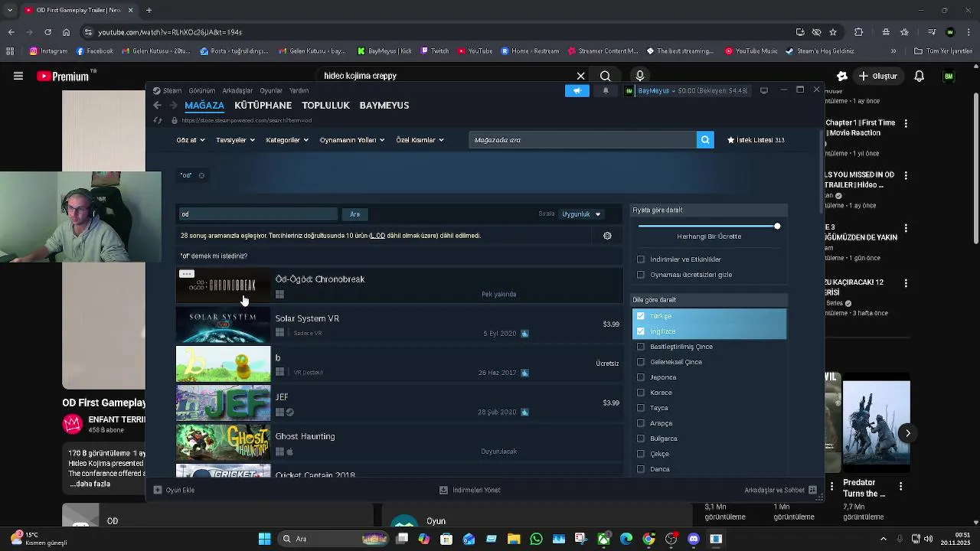Click Instagram bookmark in Chrome
The width and height of the screenshot is (980, 551).
48,51
